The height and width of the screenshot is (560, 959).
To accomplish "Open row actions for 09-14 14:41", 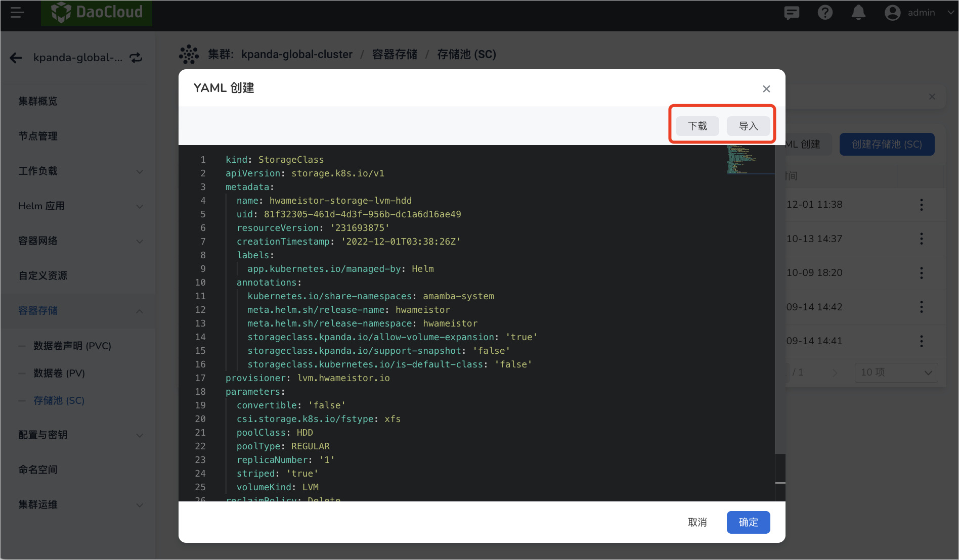I will pyautogui.click(x=922, y=341).
